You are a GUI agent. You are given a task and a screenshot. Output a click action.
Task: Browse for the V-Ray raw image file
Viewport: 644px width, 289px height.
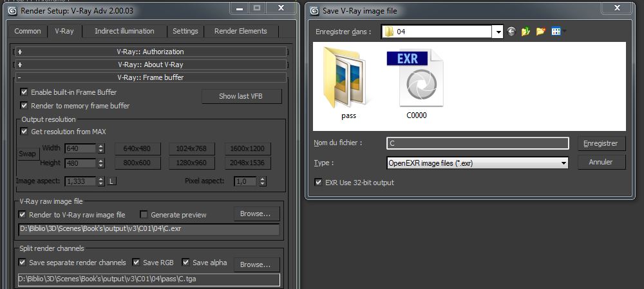(x=257, y=214)
